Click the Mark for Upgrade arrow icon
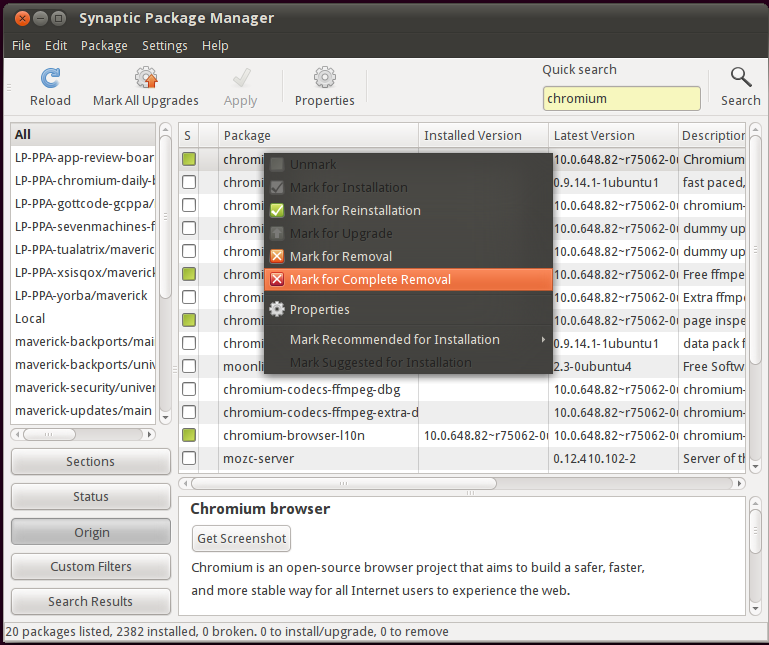The image size is (769, 645). coord(277,233)
